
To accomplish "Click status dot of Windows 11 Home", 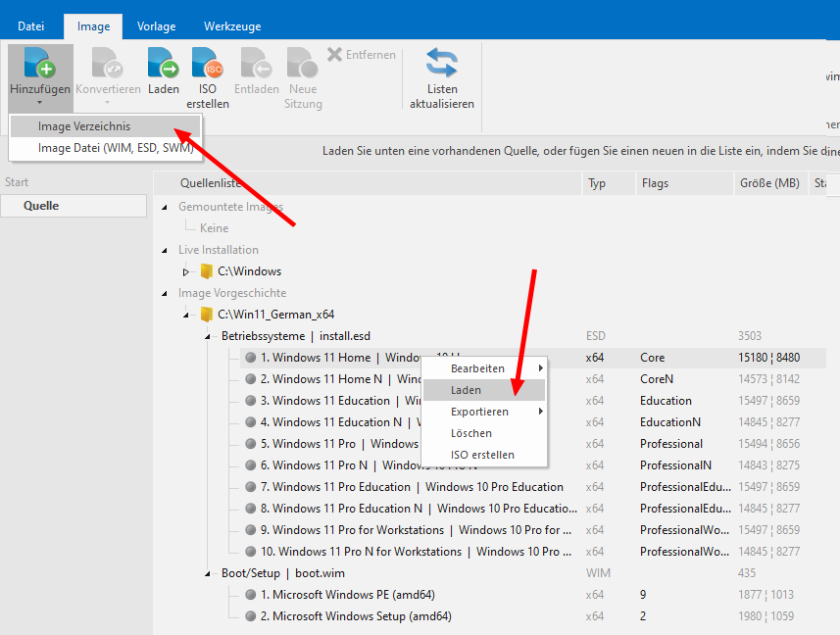I will (250, 357).
